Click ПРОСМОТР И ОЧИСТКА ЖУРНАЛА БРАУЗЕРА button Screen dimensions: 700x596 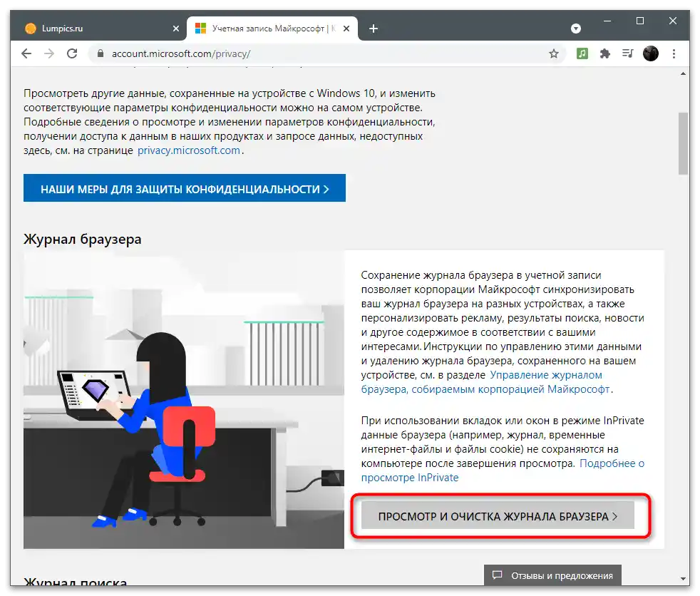pos(498,515)
